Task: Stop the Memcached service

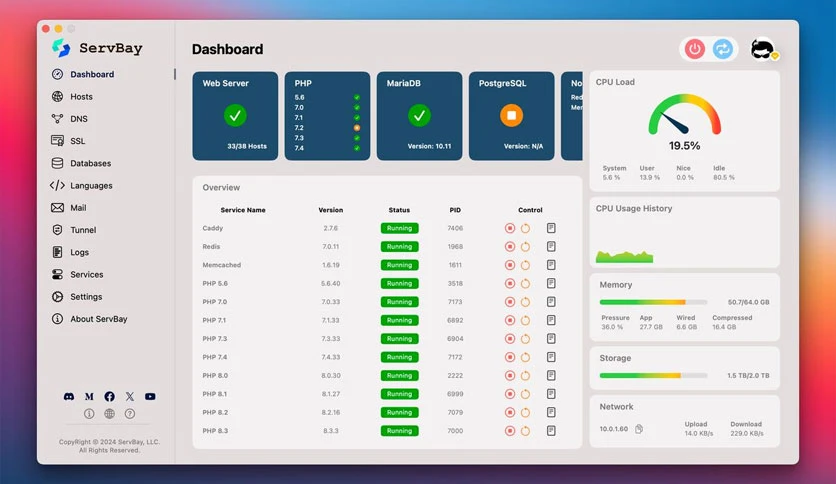Action: (510, 265)
